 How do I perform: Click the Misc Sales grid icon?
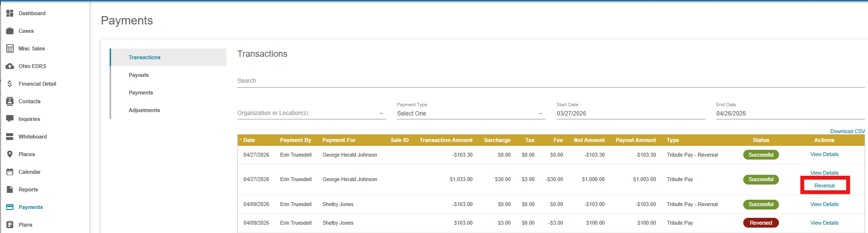pos(10,48)
